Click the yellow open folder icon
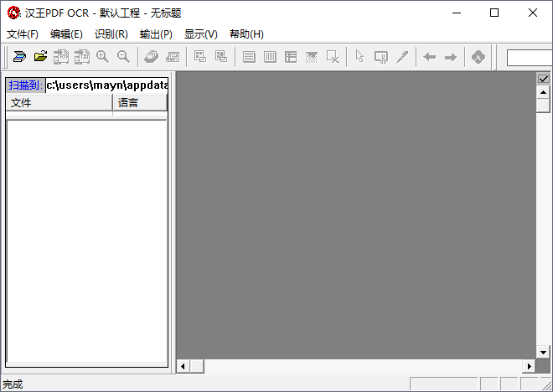Image resolution: width=553 pixels, height=392 pixels. click(x=40, y=57)
